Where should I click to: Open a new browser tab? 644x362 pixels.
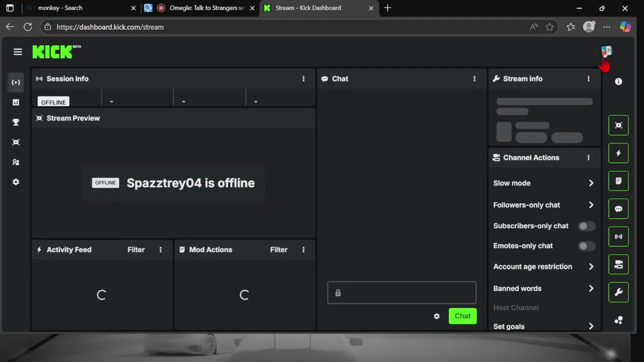[x=387, y=8]
